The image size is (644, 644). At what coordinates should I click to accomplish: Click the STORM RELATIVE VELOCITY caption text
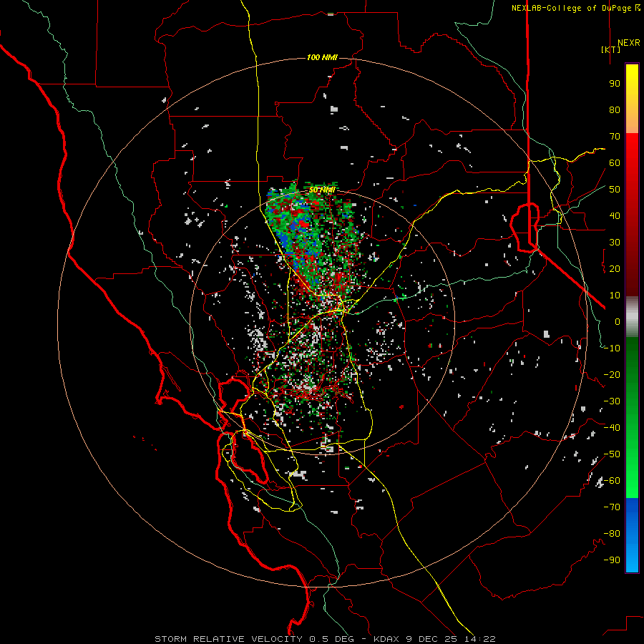click(x=228, y=639)
